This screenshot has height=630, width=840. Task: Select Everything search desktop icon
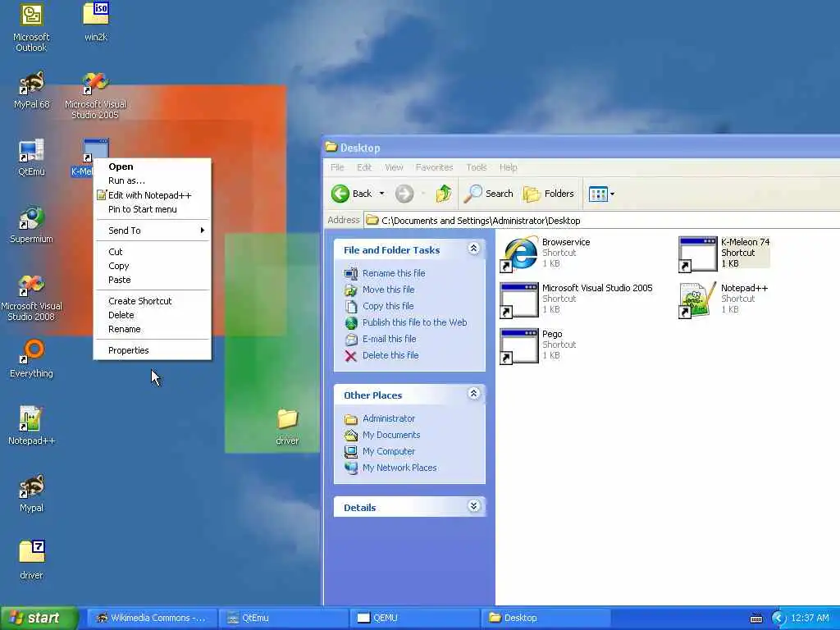(x=31, y=359)
